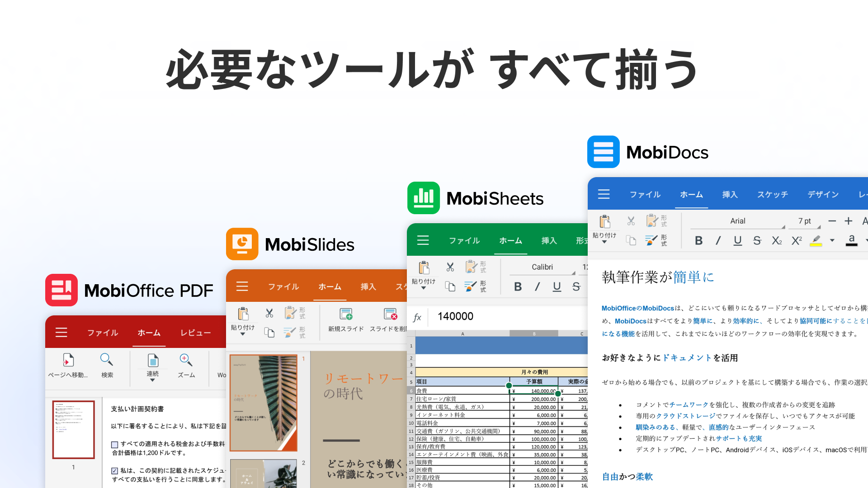Click subscript X2 icon in MobiDocs
This screenshot has height=488, width=868.
pyautogui.click(x=777, y=241)
